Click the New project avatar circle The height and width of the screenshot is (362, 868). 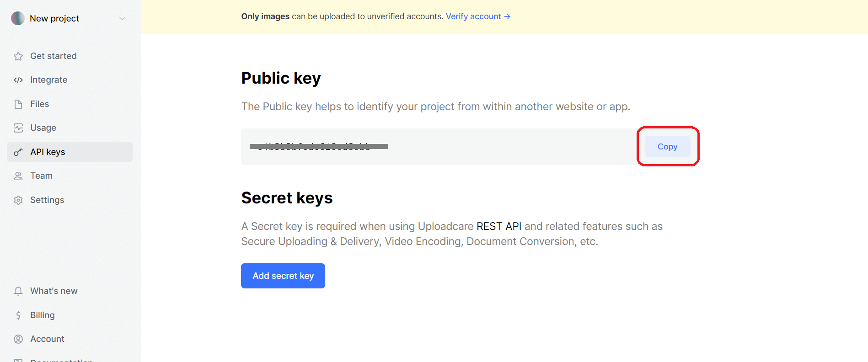coord(17,18)
